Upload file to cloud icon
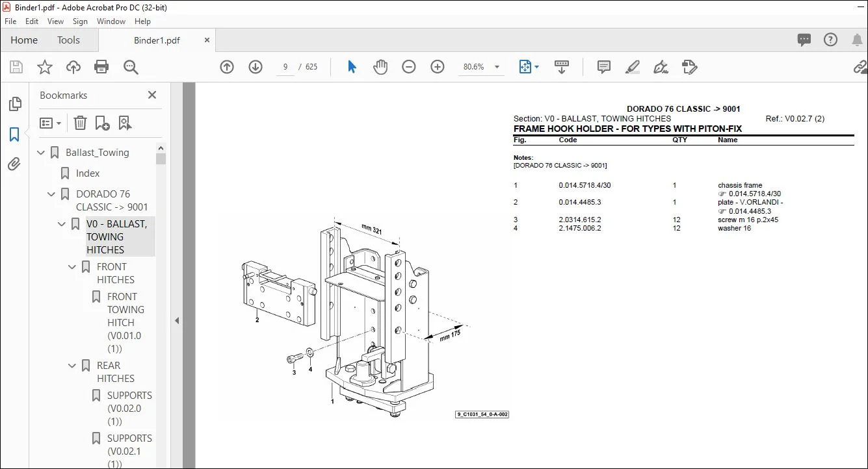Viewport: 868px width, 469px height. 73,67
